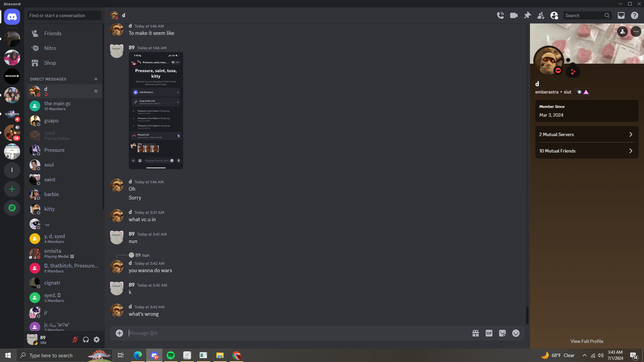Unmute the microphone
The width and height of the screenshot is (644, 362).
pyautogui.click(x=75, y=340)
